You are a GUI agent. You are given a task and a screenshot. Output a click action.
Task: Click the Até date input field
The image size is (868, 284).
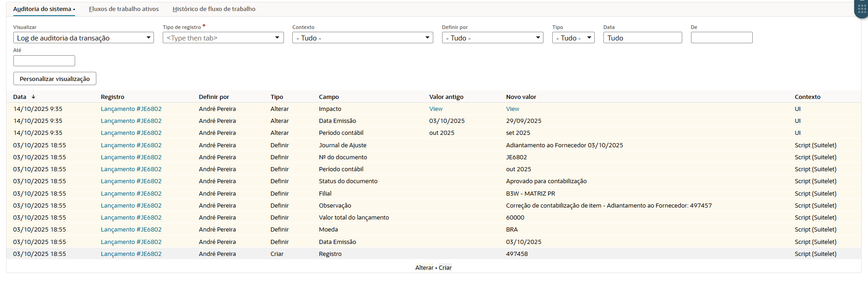(x=44, y=61)
